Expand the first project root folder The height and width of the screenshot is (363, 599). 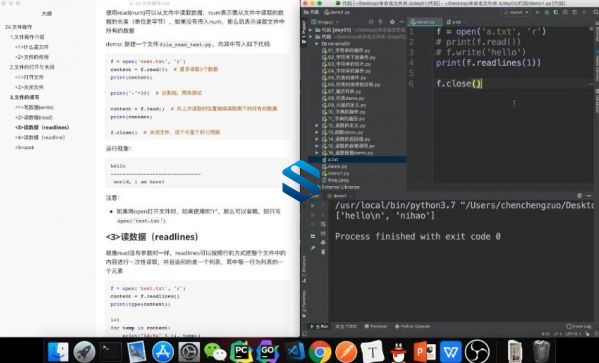[311, 30]
